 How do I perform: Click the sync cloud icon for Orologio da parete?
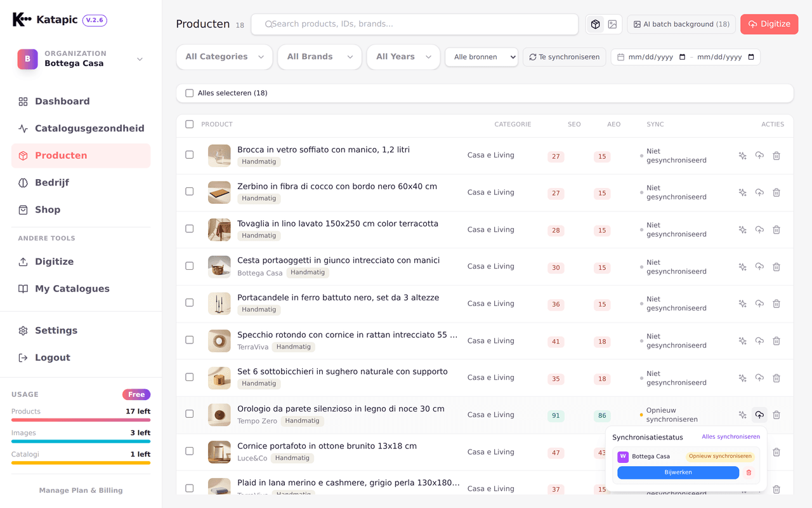pyautogui.click(x=759, y=415)
